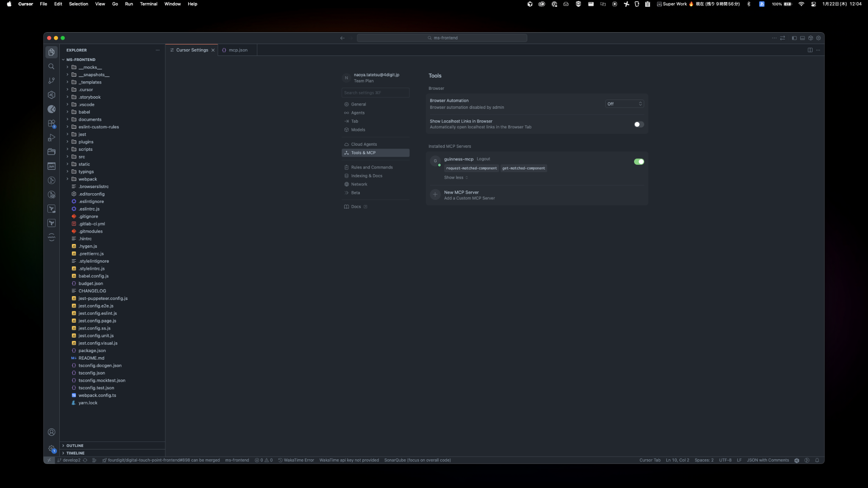Screen dimensions: 868x488
Task: Click WakaTime Error in status bar
Action: pos(296,460)
